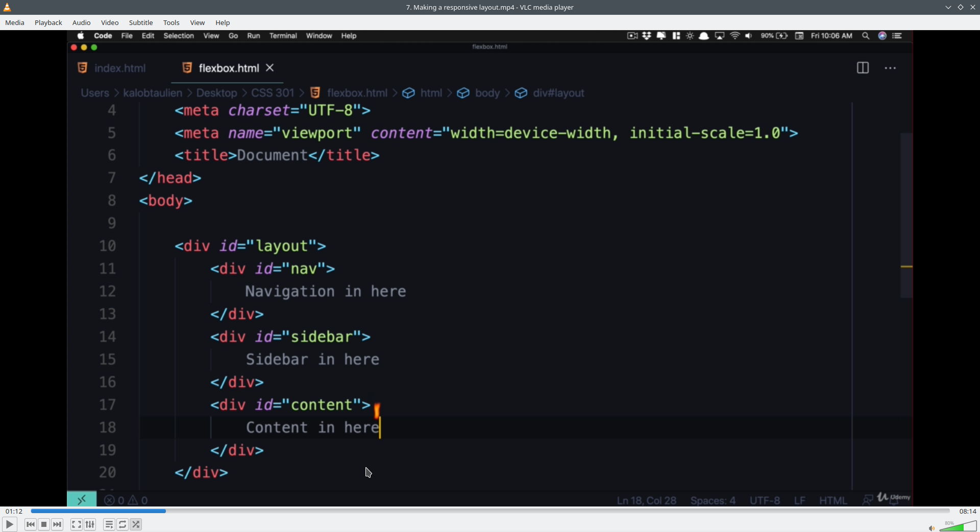Select language mode via HTML status item
The height and width of the screenshot is (532, 980).
click(833, 500)
